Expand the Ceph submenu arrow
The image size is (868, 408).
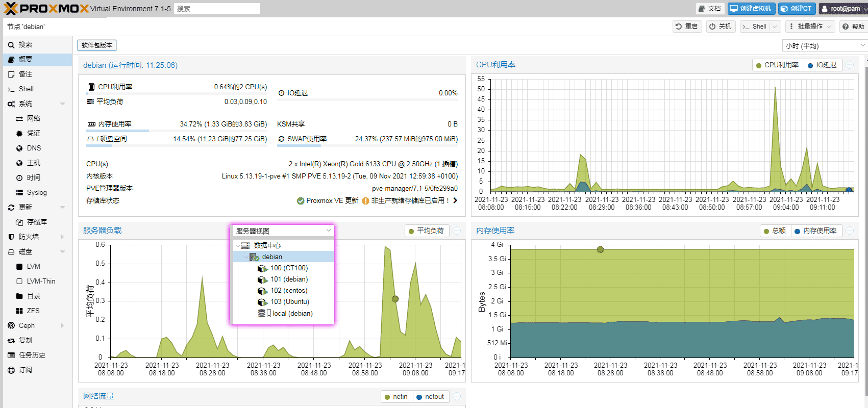[62, 325]
